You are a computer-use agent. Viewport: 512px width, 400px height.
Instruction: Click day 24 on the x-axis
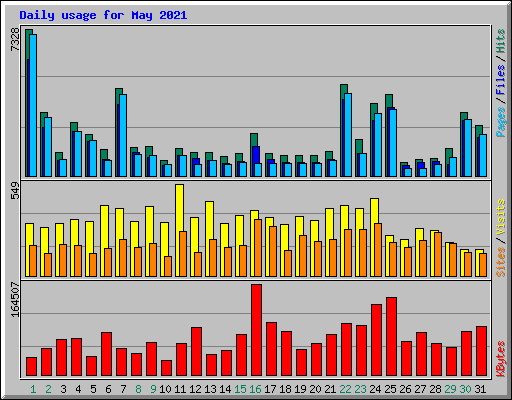pos(375,389)
